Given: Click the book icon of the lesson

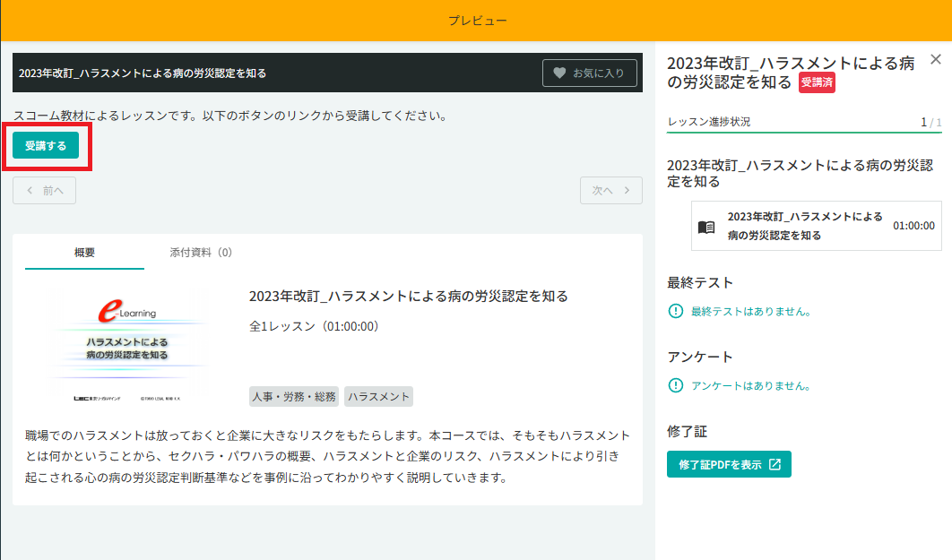Looking at the screenshot, I should [x=706, y=227].
